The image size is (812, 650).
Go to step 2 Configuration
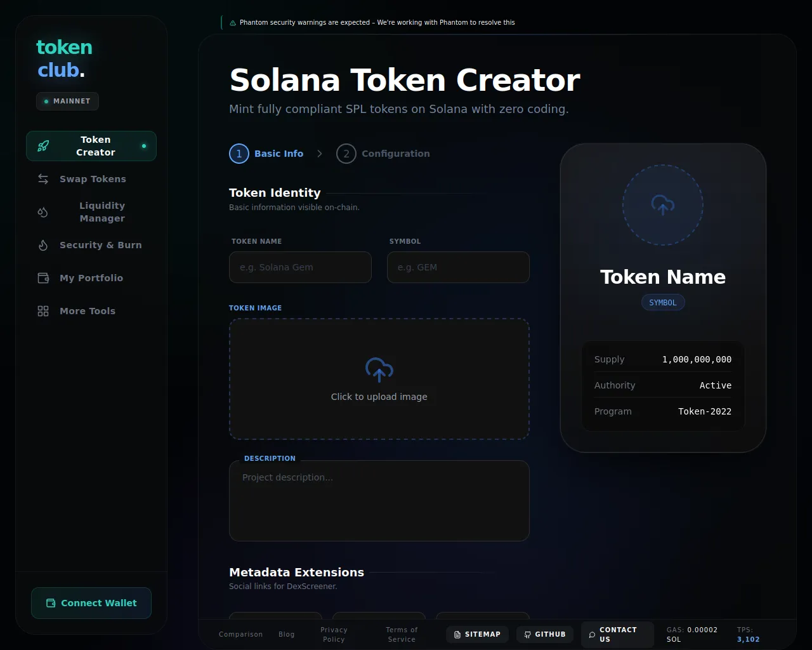[383, 154]
